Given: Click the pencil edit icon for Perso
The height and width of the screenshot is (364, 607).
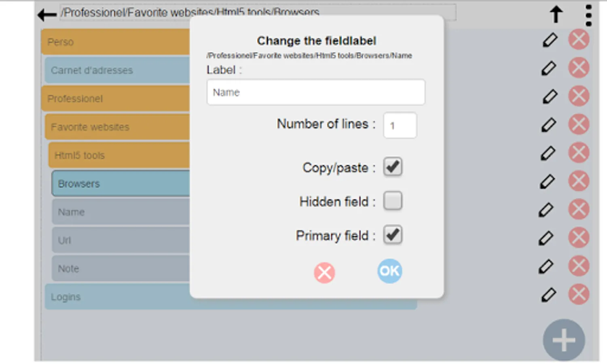Looking at the screenshot, I should point(550,40).
